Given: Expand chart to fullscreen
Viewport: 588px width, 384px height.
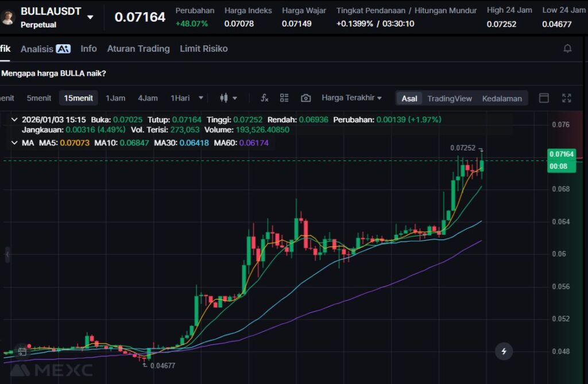Looking at the screenshot, I should click(x=566, y=98).
